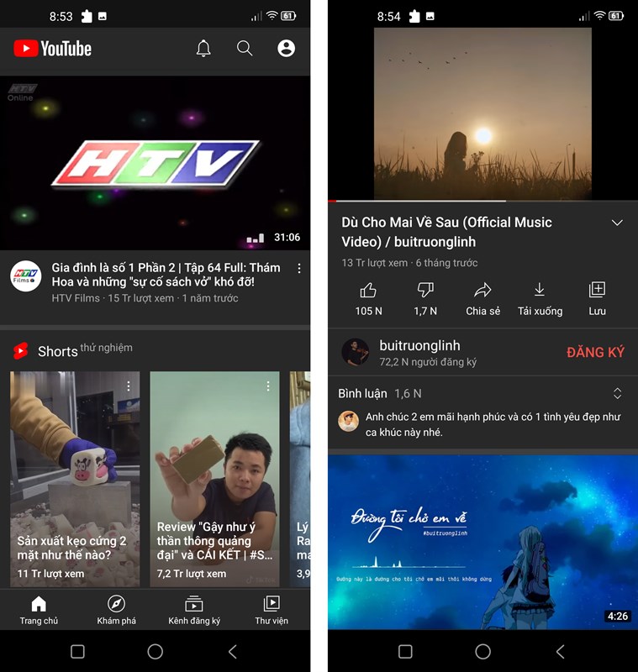Tap 72,2 N người đăng ký text

[x=428, y=362]
